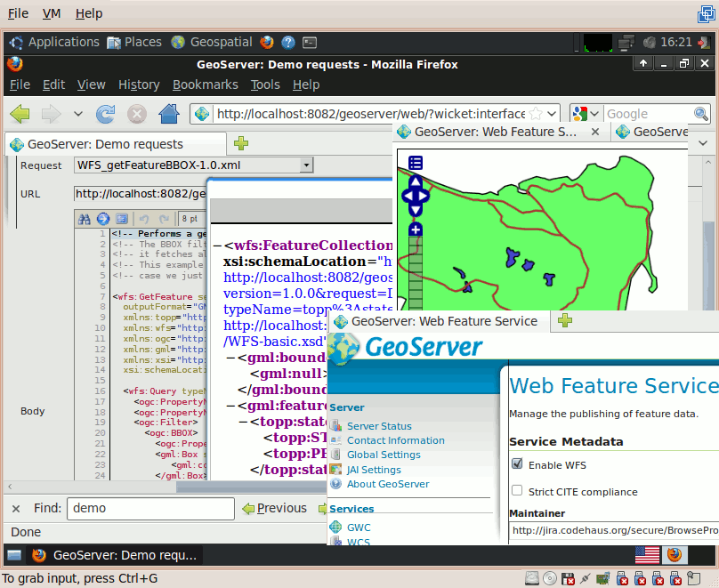Click the search magnifier in Google box

click(x=700, y=113)
